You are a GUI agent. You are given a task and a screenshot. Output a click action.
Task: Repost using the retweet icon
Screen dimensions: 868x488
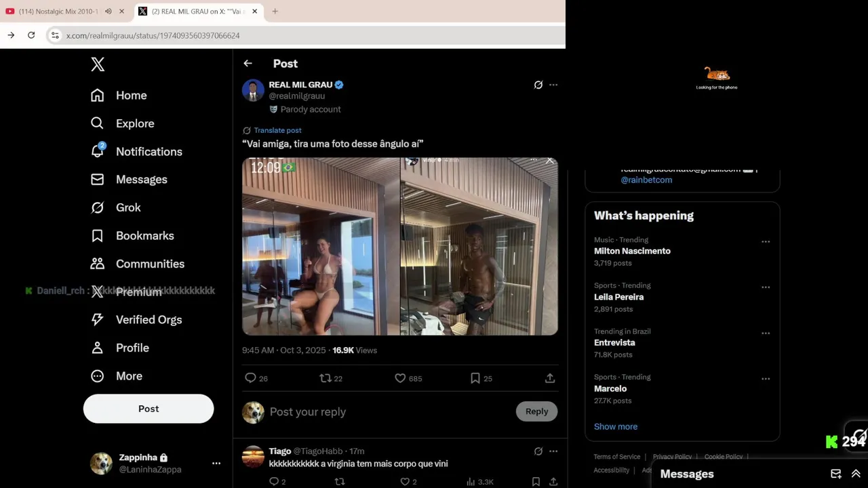325,378
